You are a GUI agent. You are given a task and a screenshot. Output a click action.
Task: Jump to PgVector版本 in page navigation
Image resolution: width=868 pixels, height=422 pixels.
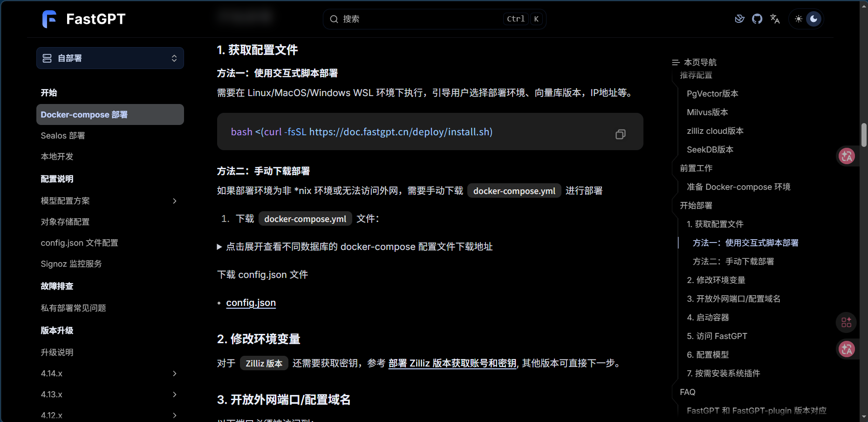[712, 94]
